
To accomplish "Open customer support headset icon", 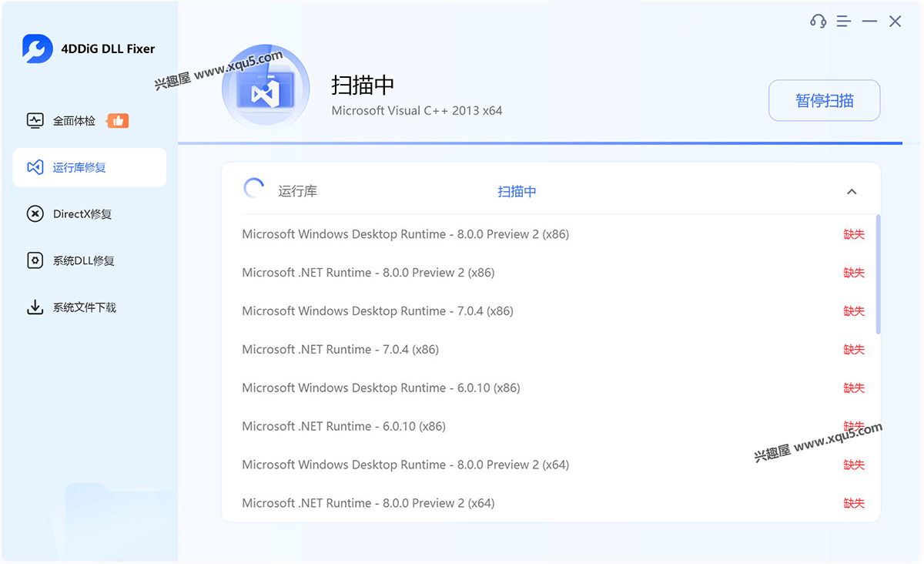I will click(x=818, y=22).
